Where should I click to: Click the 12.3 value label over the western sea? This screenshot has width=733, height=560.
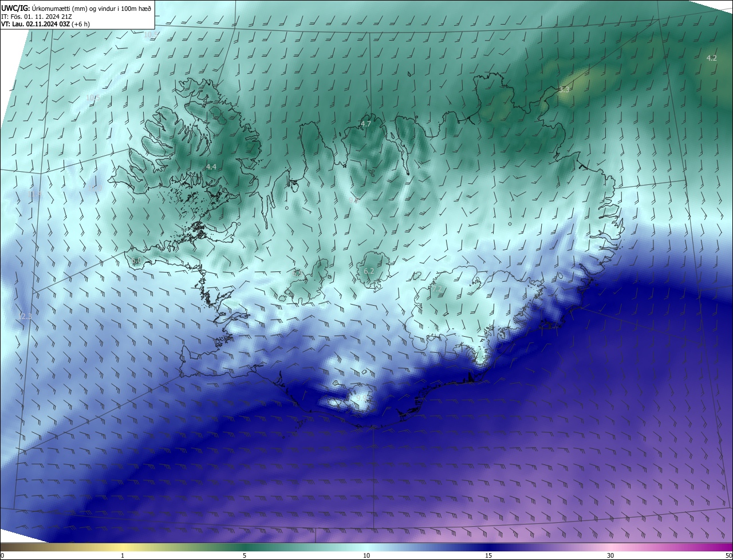point(26,316)
